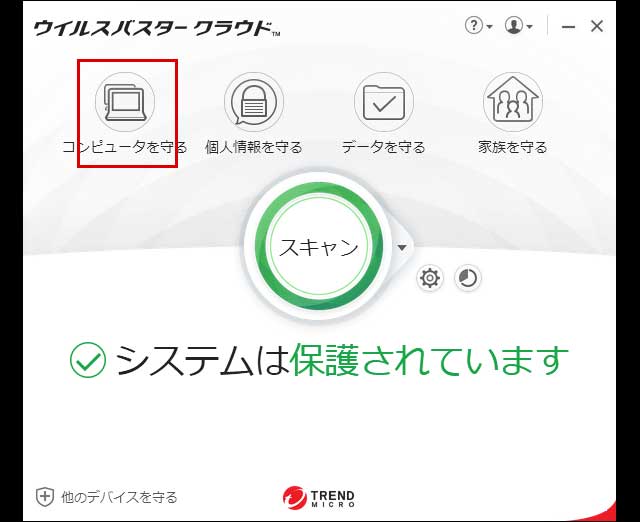Click the green protection status checkmark
This screenshot has width=640, height=522.
tap(88, 360)
